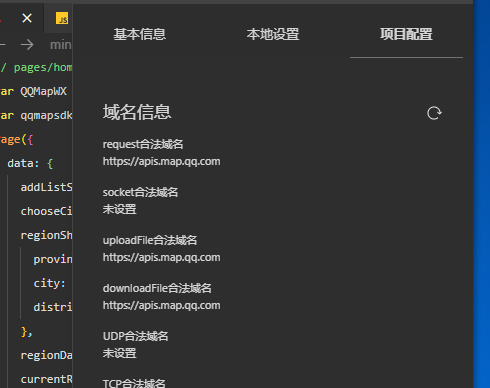Place cursor on the distri code line
Screen dimensions: 490x388
(53, 307)
